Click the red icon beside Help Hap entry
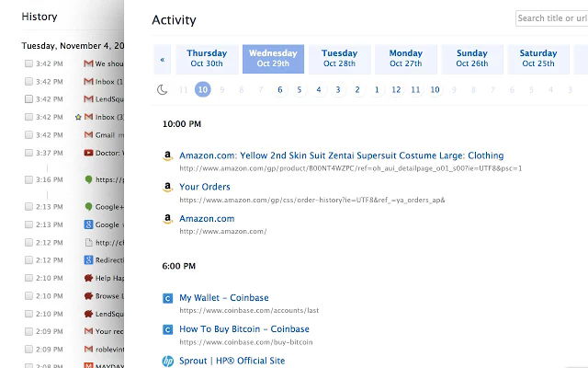This screenshot has width=588, height=368. click(88, 278)
